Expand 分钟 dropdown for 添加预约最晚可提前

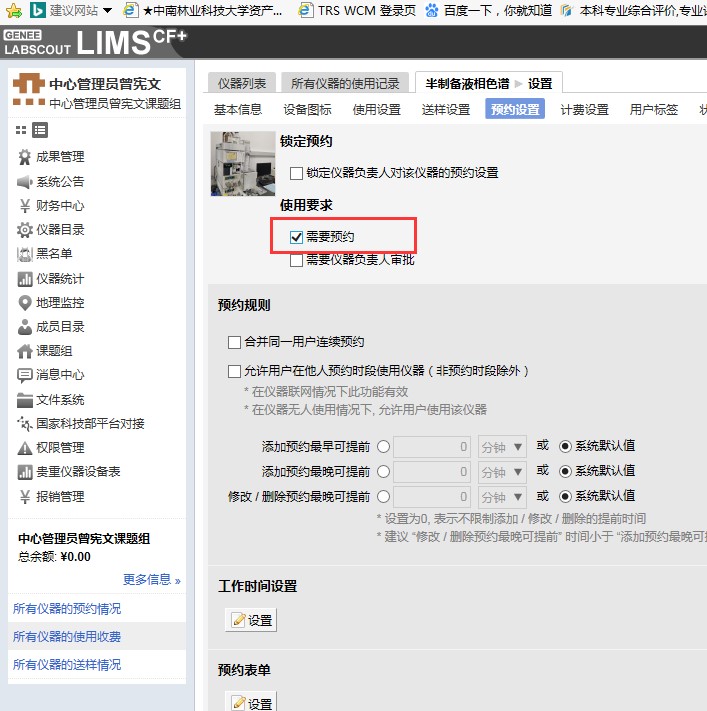coord(502,471)
